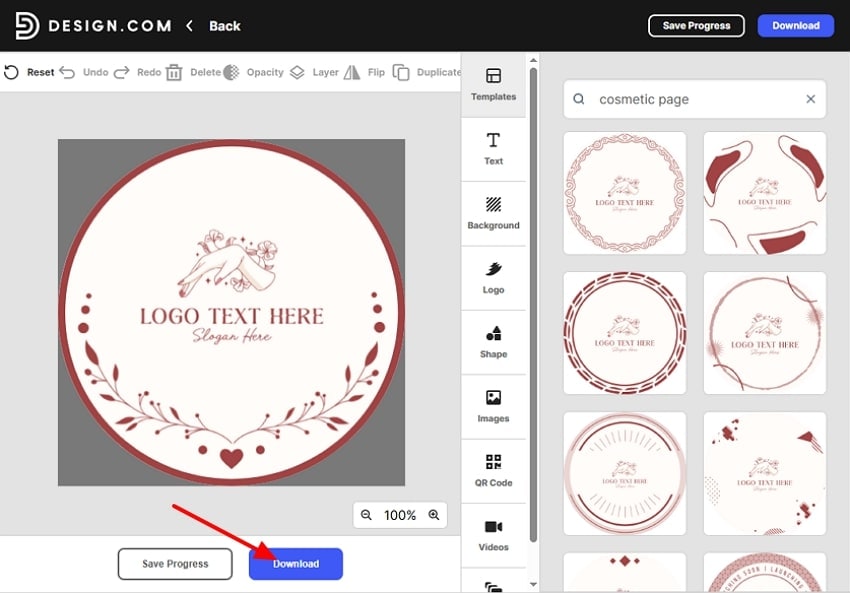Open the Images panel
The image size is (850, 593).
coord(493,407)
